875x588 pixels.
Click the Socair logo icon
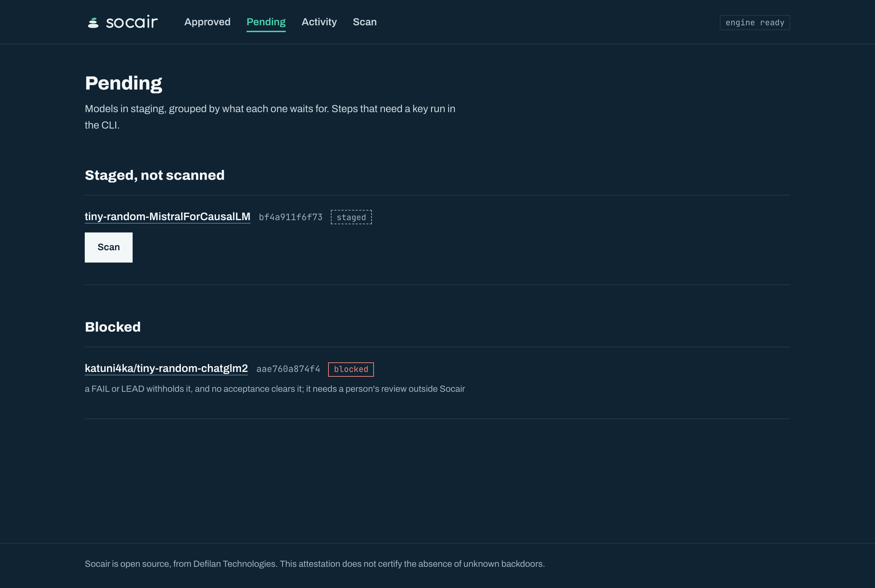click(93, 23)
